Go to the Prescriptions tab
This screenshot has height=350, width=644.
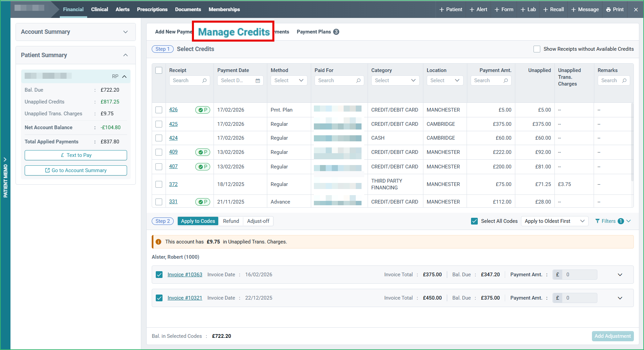pos(152,9)
